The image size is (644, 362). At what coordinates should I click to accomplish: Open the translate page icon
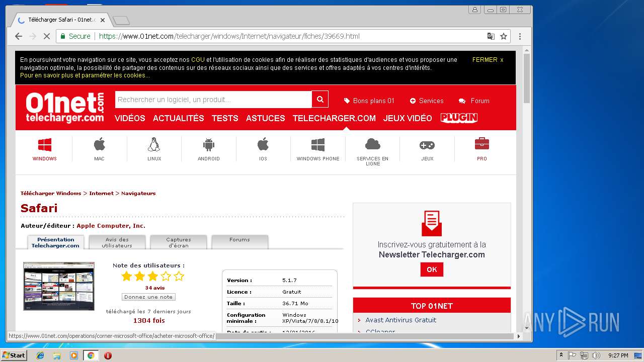[491, 36]
